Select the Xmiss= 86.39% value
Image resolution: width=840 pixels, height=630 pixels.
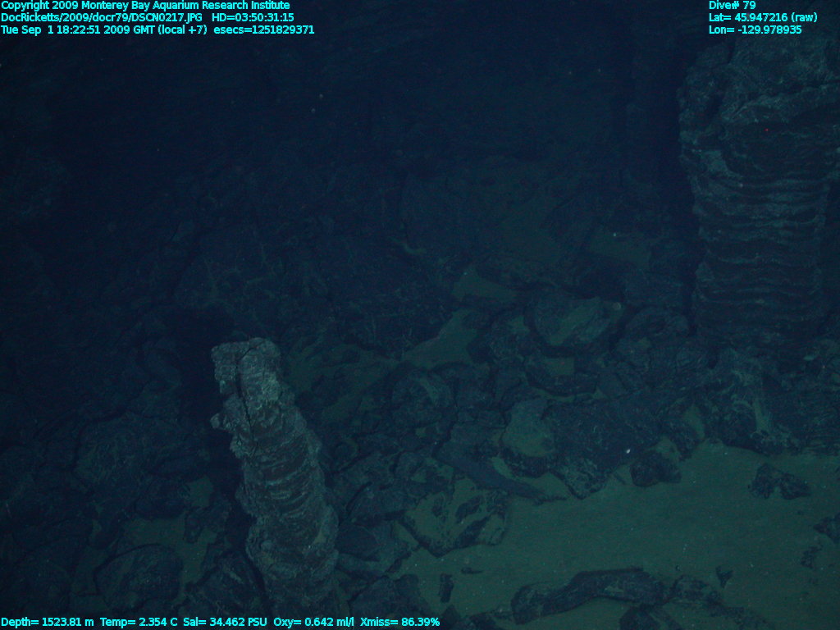point(399,622)
